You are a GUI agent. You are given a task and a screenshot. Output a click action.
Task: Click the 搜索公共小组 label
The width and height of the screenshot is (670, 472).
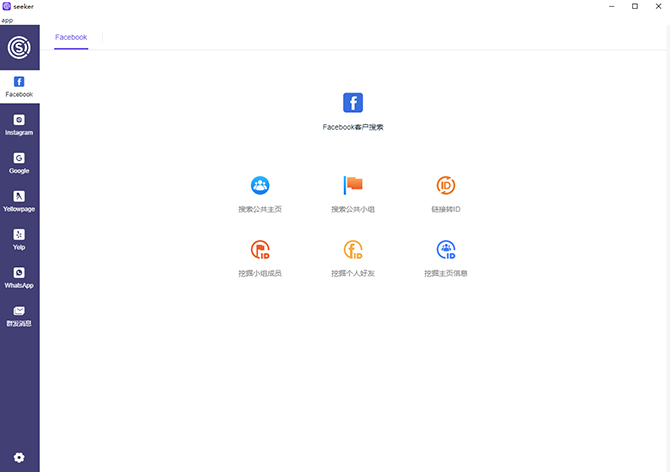point(353,209)
